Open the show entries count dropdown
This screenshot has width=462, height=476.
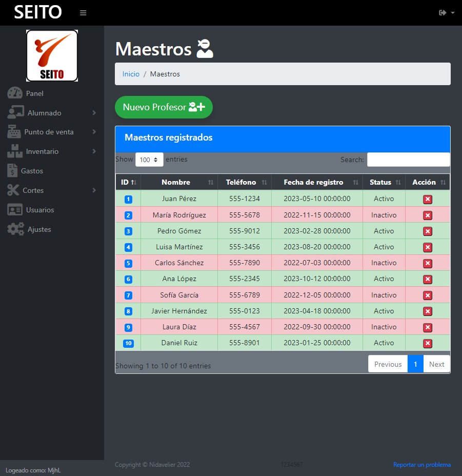point(149,160)
